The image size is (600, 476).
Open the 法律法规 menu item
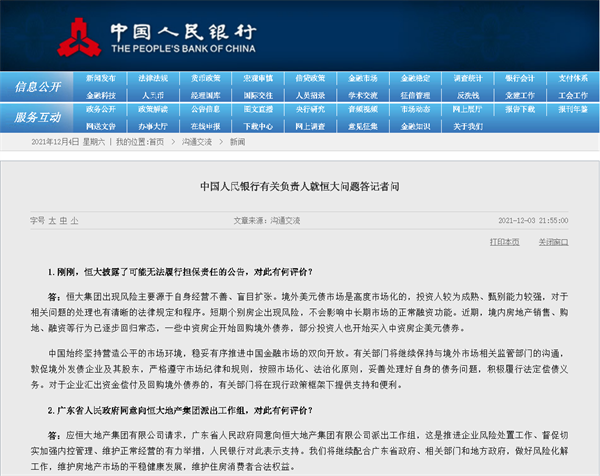click(x=153, y=78)
